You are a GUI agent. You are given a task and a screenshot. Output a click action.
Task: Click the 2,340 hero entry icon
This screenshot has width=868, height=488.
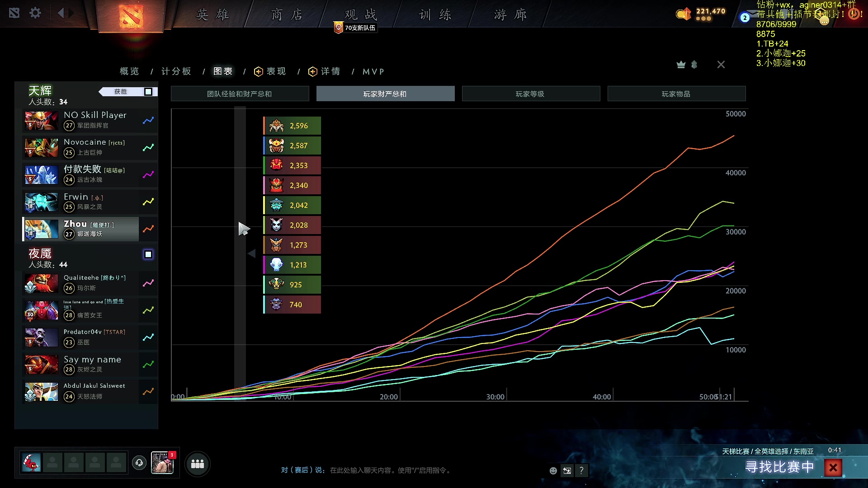tap(276, 185)
